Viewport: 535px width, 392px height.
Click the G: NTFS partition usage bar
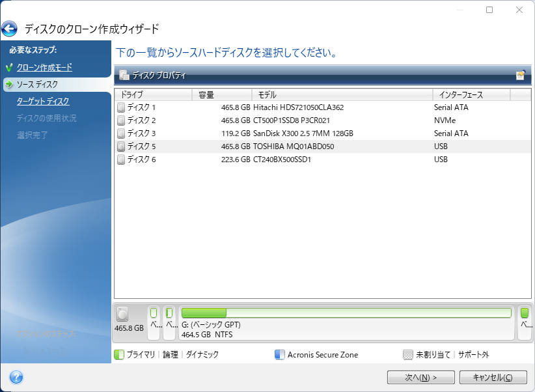click(x=346, y=313)
